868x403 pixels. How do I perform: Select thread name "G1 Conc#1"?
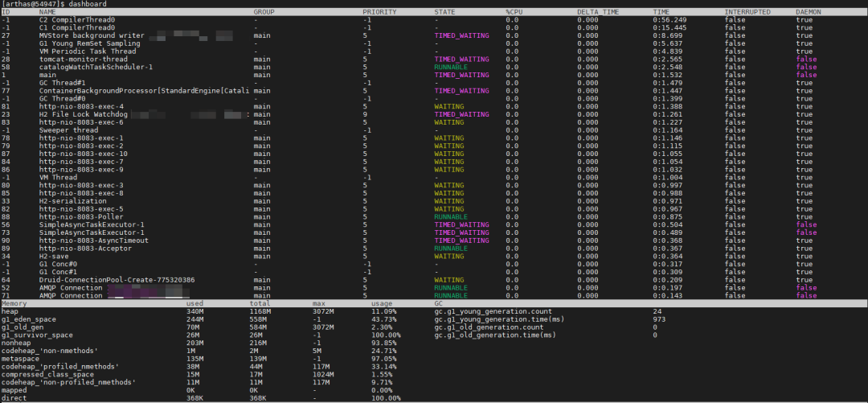coord(58,272)
